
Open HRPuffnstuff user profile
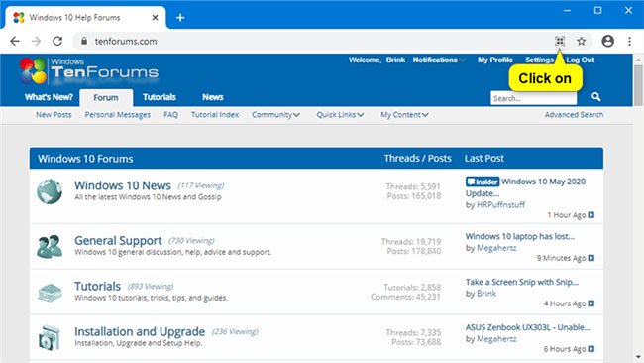500,204
